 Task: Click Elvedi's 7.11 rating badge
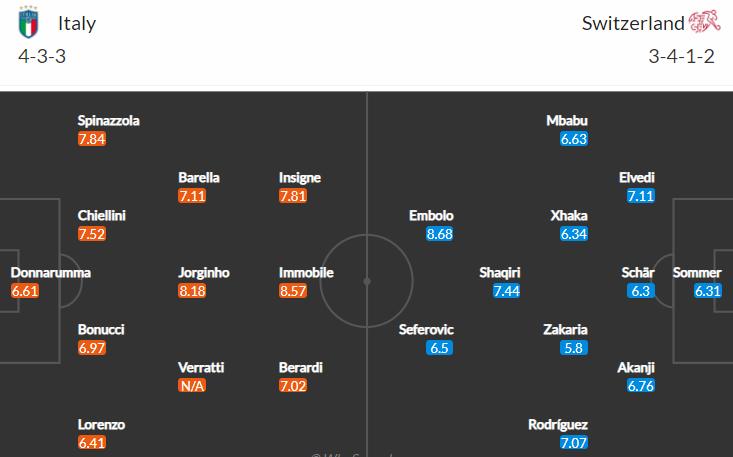point(641,196)
